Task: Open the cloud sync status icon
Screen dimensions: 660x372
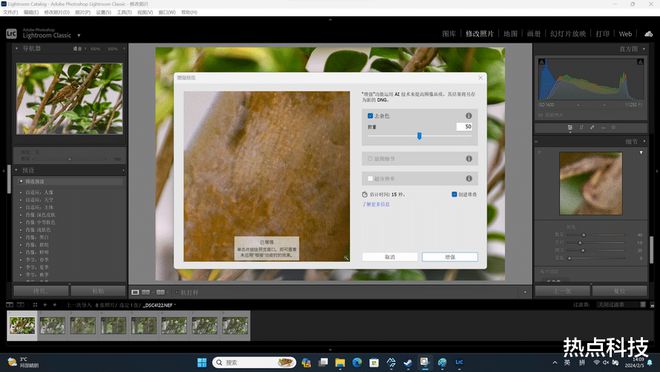Action: (x=648, y=34)
